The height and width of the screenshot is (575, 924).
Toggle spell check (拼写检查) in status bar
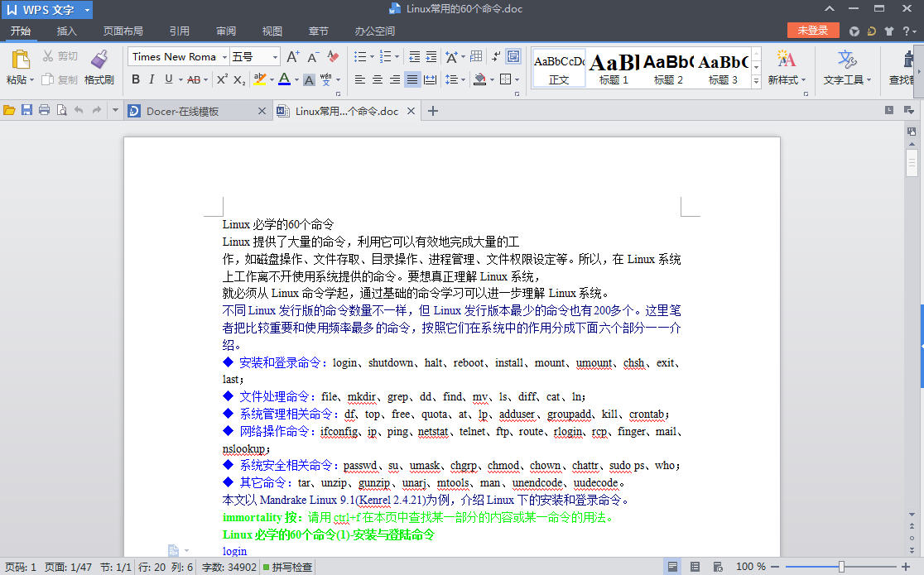tap(287, 567)
